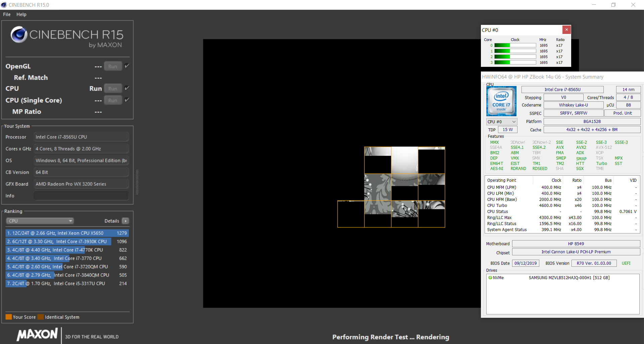Click the SRF9Y, SRFFW SSPEC field

(x=573, y=113)
